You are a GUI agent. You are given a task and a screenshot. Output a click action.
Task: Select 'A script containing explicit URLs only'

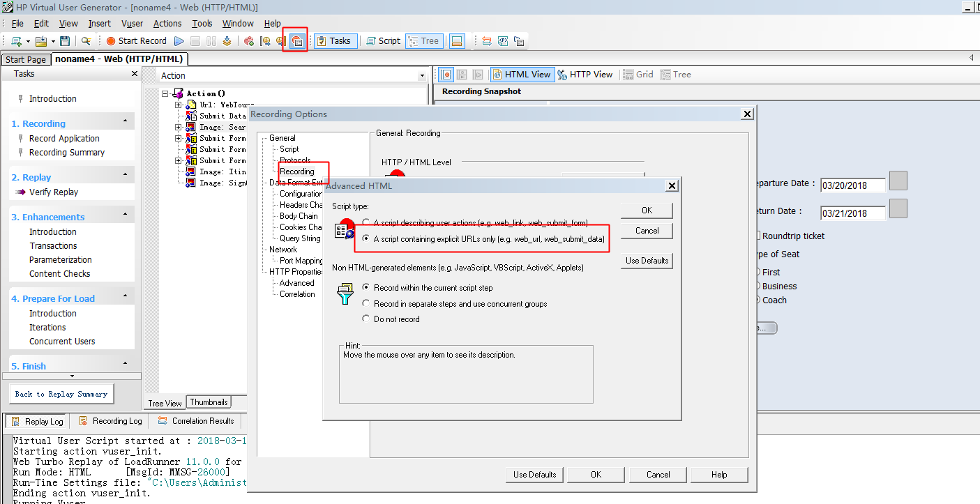[366, 239]
